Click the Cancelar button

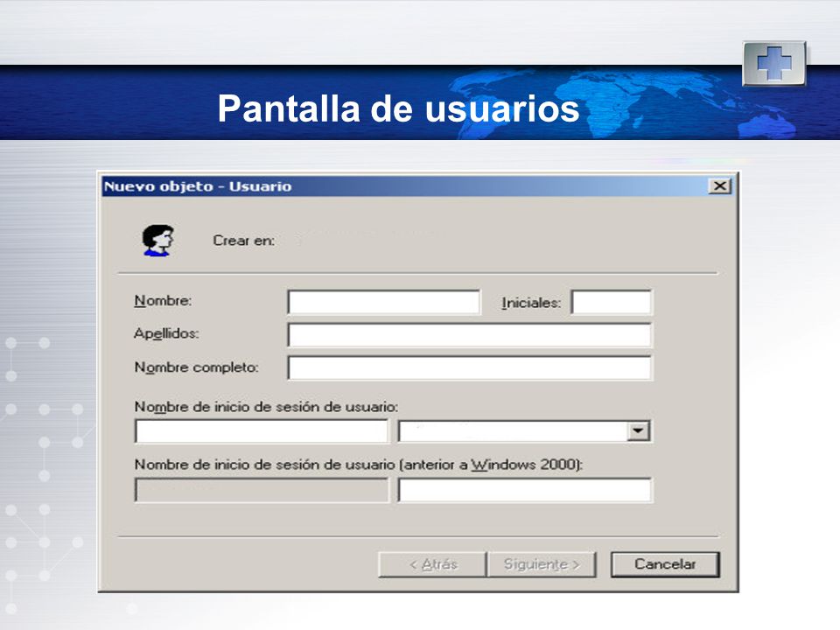point(665,564)
